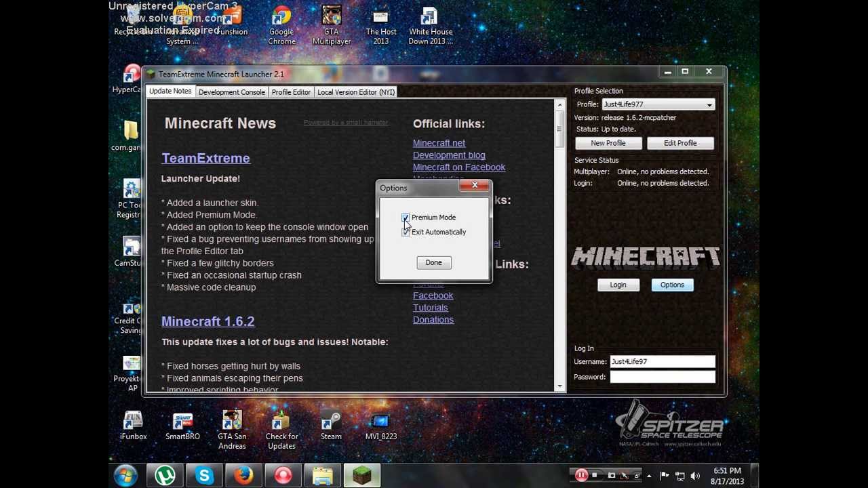Open HyperCam desktop shortcut
868x488 pixels.
pyautogui.click(x=127, y=80)
